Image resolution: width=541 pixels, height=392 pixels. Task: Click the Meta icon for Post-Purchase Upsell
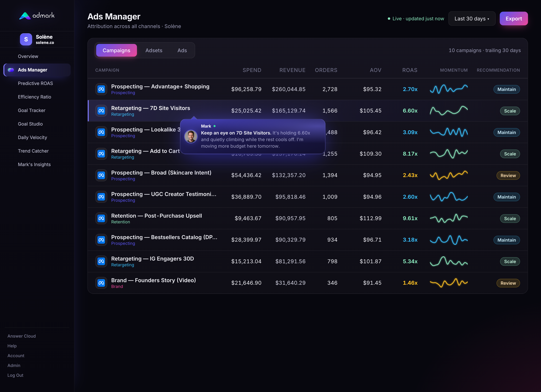point(101,218)
